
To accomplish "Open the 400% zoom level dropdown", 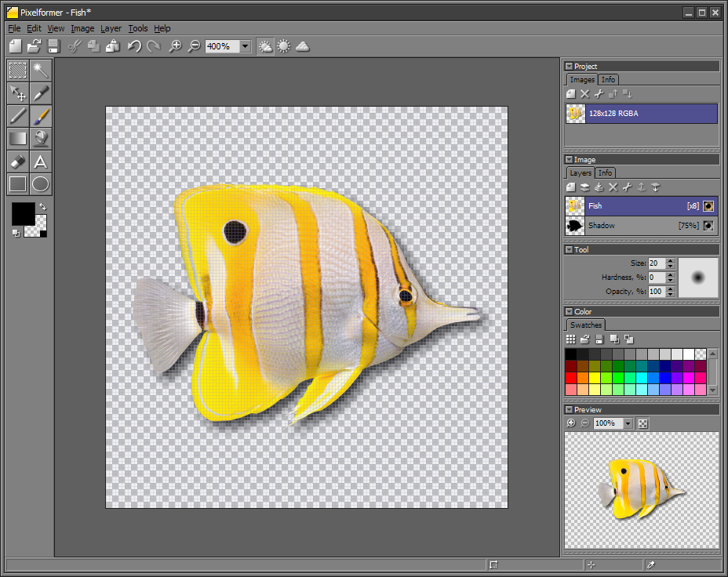I will click(x=243, y=46).
